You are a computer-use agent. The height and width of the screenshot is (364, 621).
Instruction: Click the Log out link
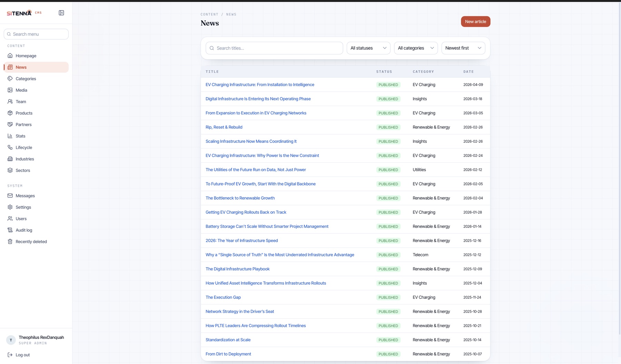point(22,355)
